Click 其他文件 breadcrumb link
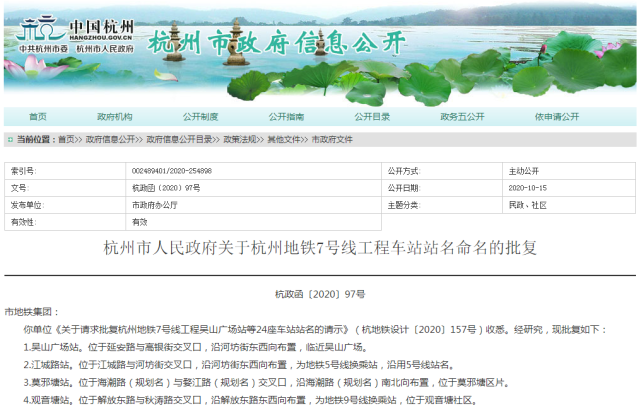This screenshot has width=641, height=411. click(284, 140)
